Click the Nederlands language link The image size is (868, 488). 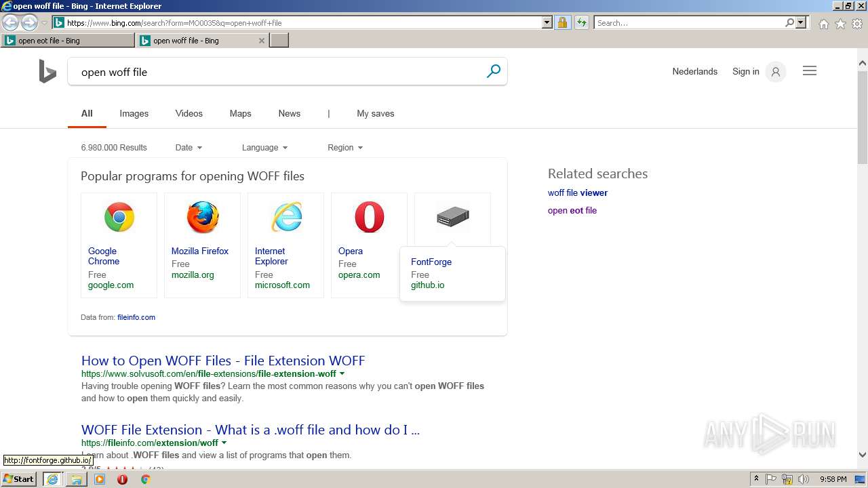[x=694, y=71]
